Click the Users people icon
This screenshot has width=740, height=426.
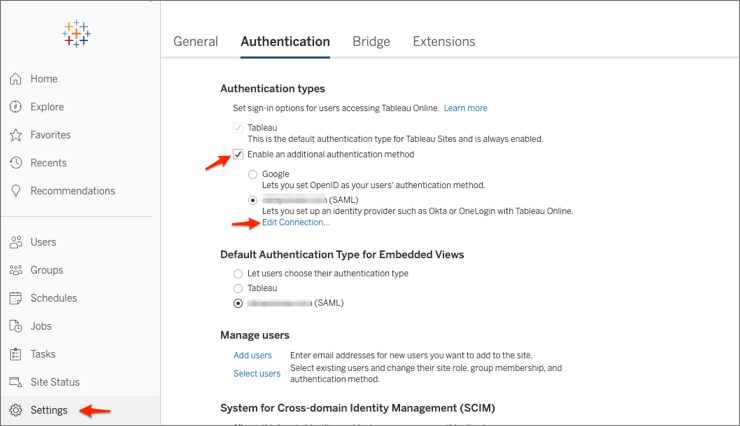[16, 242]
